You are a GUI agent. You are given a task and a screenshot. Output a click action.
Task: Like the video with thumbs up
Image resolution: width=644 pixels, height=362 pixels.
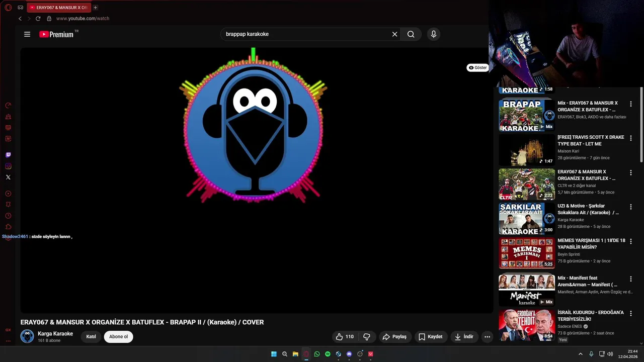point(345,337)
